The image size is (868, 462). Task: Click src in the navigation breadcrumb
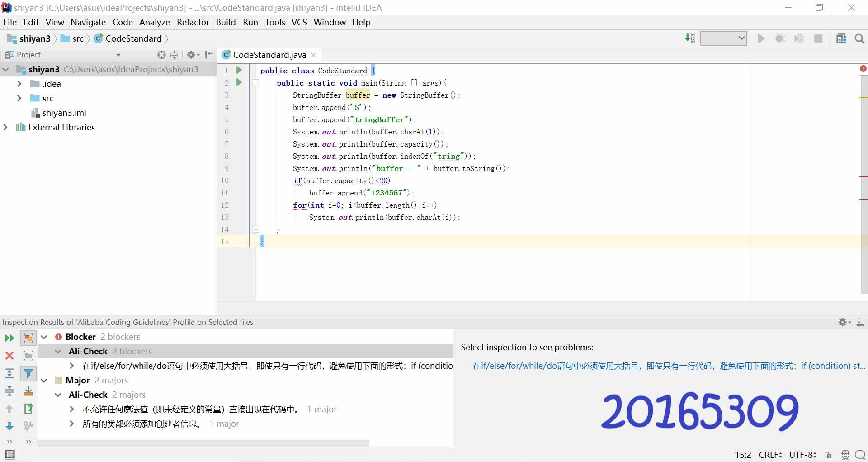coord(72,38)
